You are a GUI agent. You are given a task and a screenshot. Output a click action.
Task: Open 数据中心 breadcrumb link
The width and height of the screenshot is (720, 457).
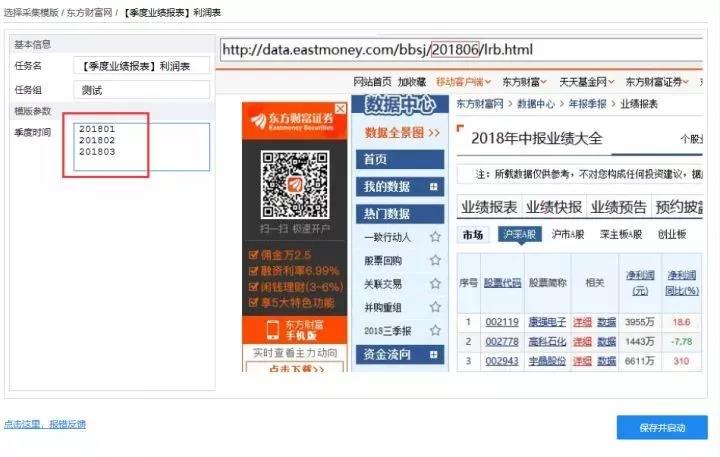point(536,104)
